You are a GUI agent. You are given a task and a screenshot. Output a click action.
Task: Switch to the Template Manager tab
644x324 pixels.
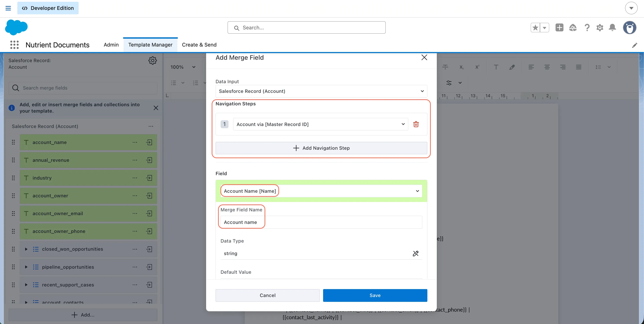[150, 45]
